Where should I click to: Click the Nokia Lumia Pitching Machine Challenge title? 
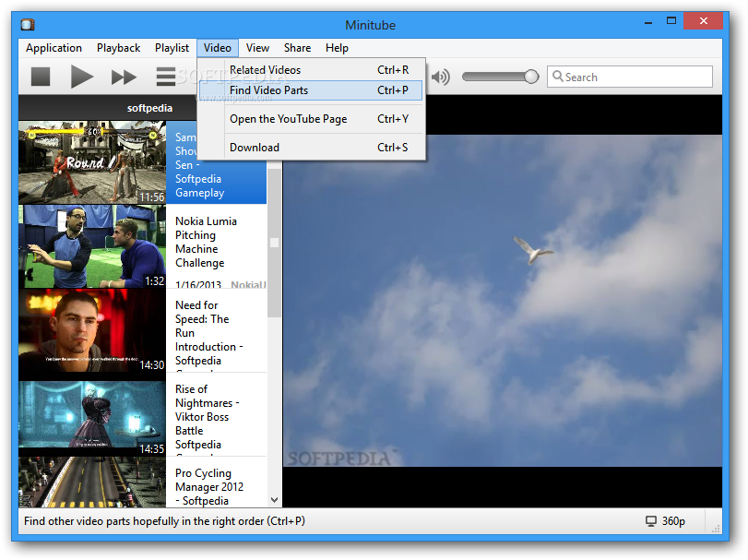(x=206, y=243)
